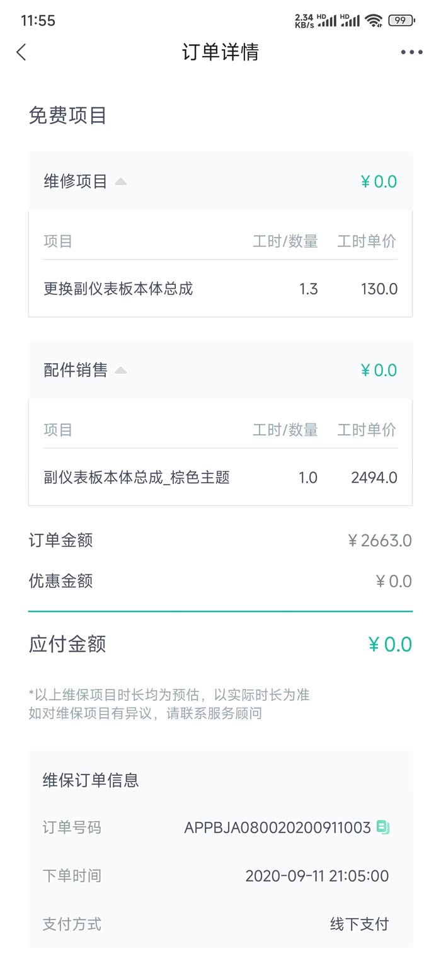Viewport: 441px width, 980px height.
Task: Tap the 维修项目 section header
Action: pyautogui.click(x=76, y=182)
